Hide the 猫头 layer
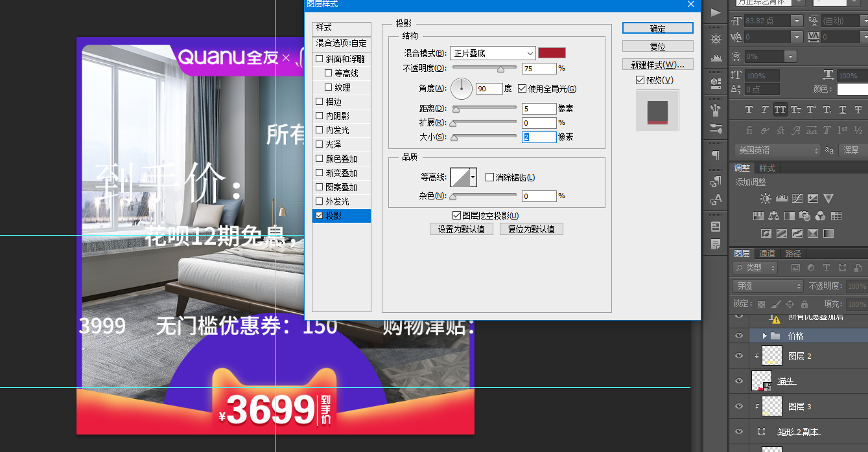This screenshot has width=868, height=452. [x=739, y=381]
